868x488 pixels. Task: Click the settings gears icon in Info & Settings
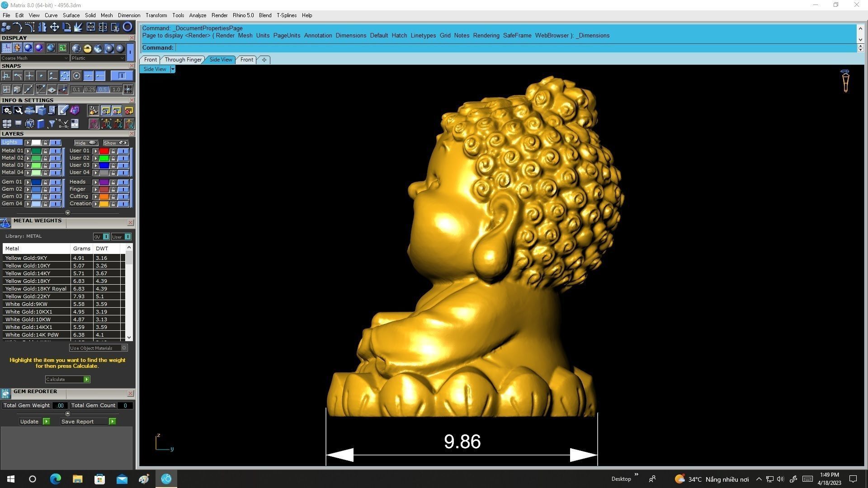tap(7, 110)
